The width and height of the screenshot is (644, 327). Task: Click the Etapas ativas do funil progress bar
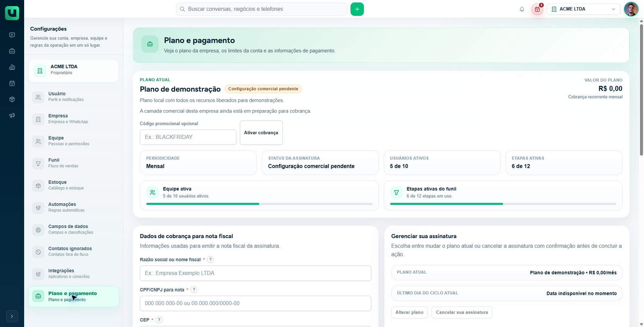click(503, 204)
